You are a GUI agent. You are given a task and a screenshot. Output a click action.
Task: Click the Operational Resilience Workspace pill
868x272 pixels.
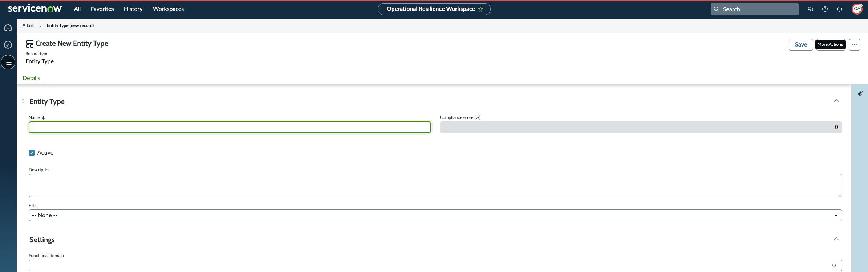pos(434,9)
